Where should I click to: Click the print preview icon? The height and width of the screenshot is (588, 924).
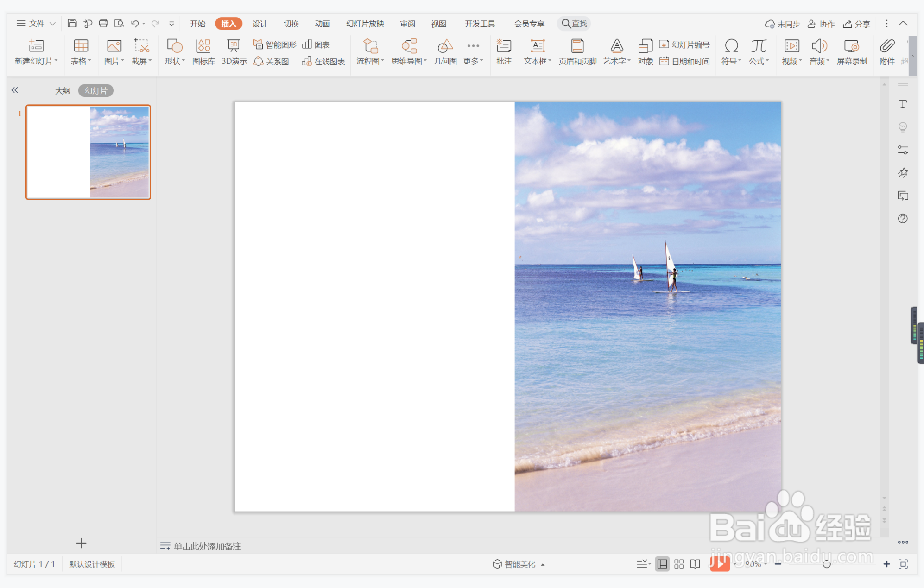click(x=119, y=24)
